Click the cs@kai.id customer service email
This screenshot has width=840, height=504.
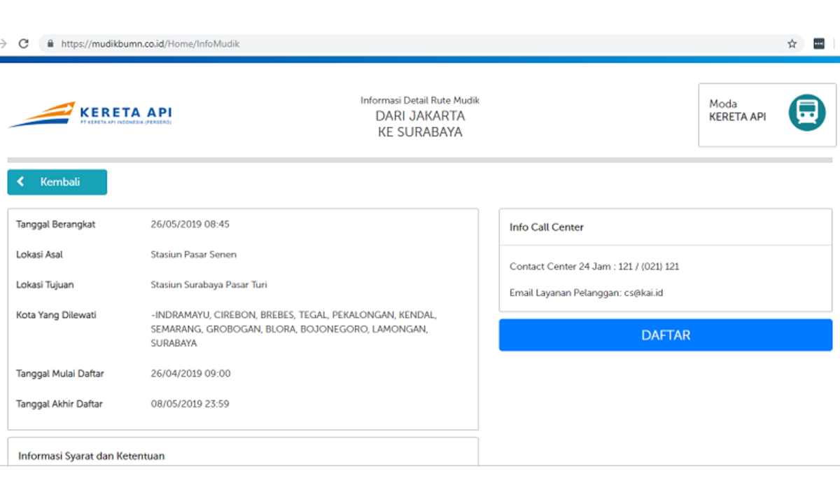point(643,293)
